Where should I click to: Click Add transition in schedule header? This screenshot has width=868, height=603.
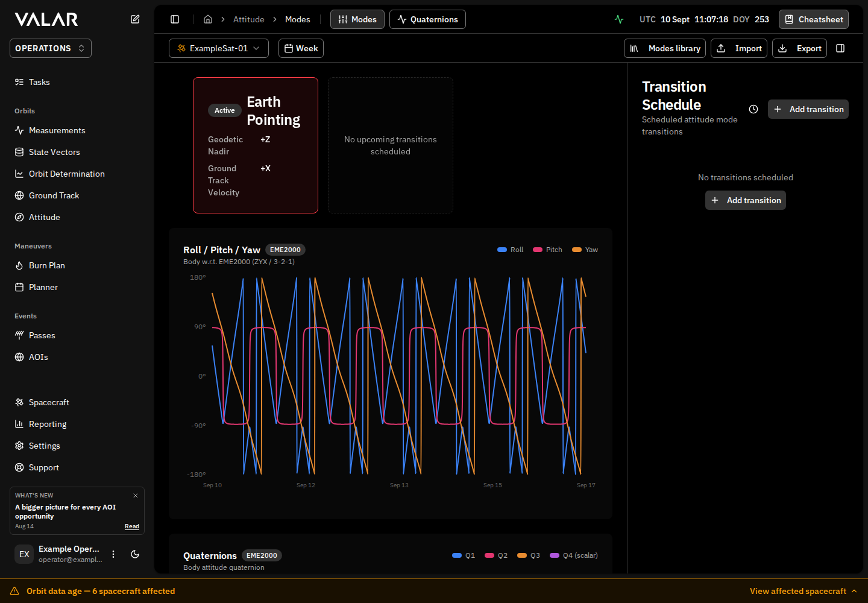808,109
